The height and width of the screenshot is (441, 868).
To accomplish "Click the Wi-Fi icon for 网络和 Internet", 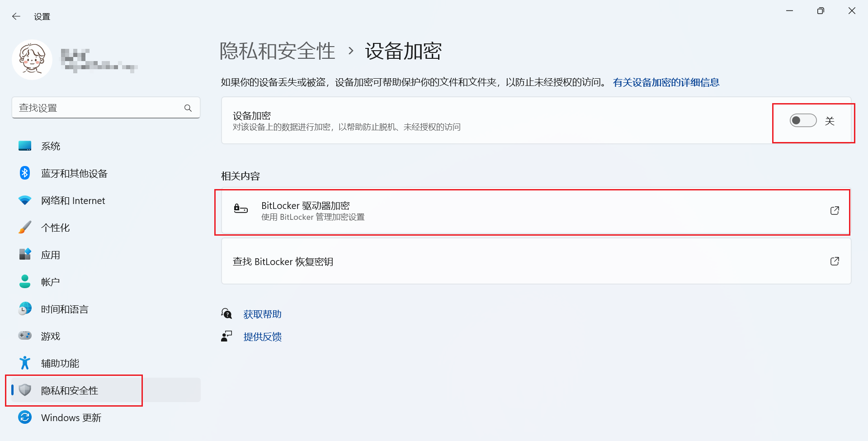I will tap(25, 200).
